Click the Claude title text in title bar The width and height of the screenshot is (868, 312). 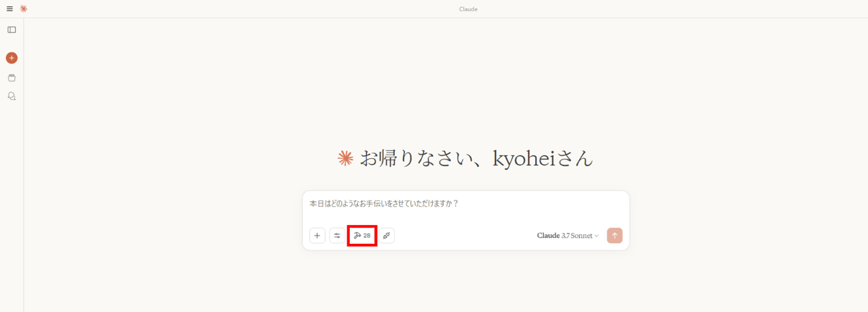468,9
